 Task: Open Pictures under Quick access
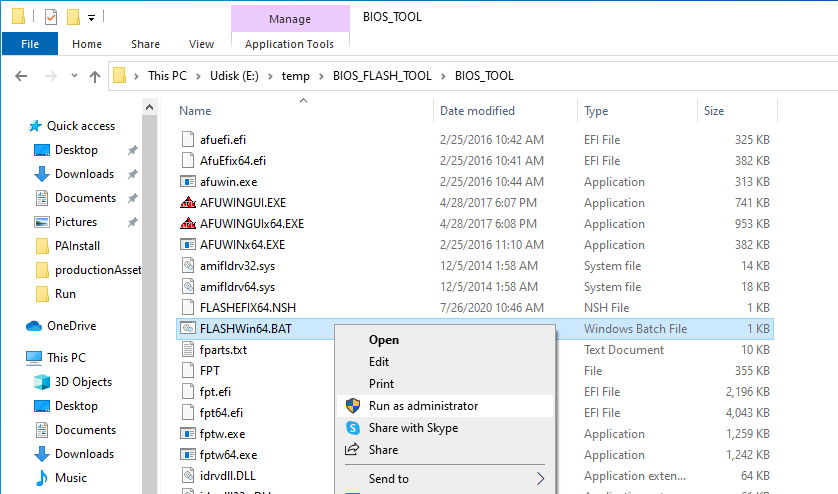tap(76, 222)
